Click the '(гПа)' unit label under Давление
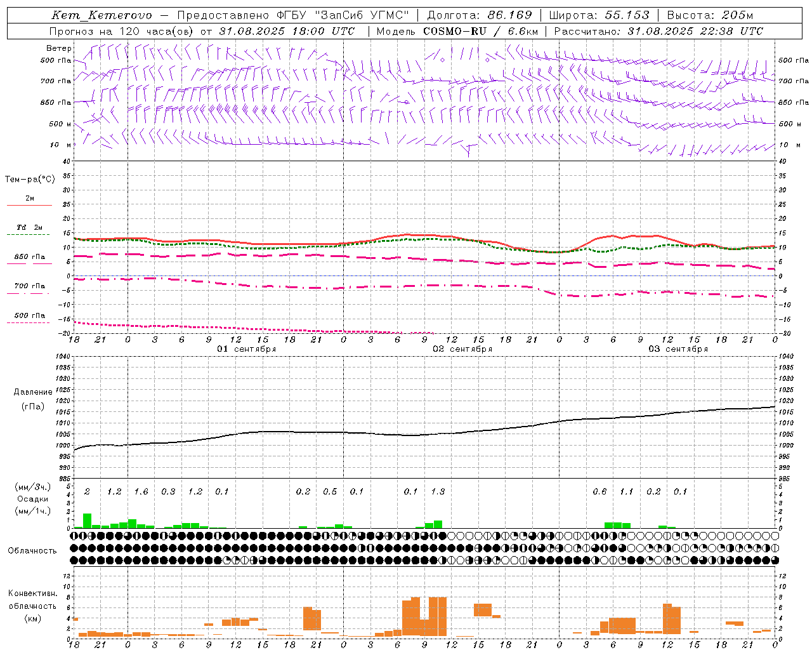This screenshot has height=650, width=812. tap(33, 406)
